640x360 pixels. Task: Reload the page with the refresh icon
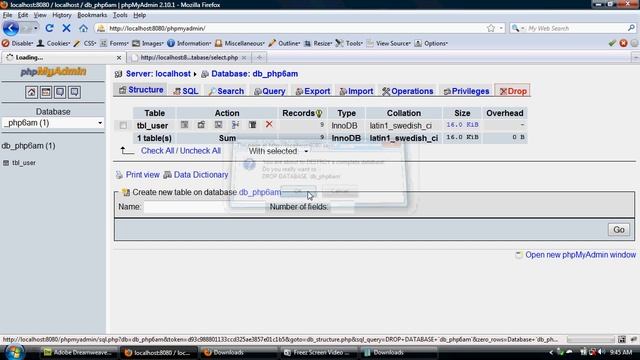[49, 28]
